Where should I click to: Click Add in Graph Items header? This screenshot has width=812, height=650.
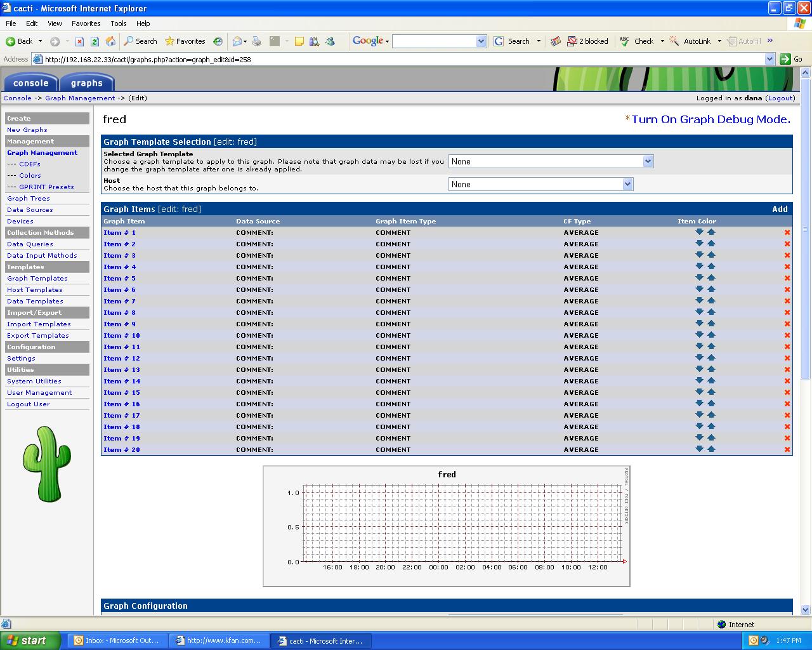(780, 209)
